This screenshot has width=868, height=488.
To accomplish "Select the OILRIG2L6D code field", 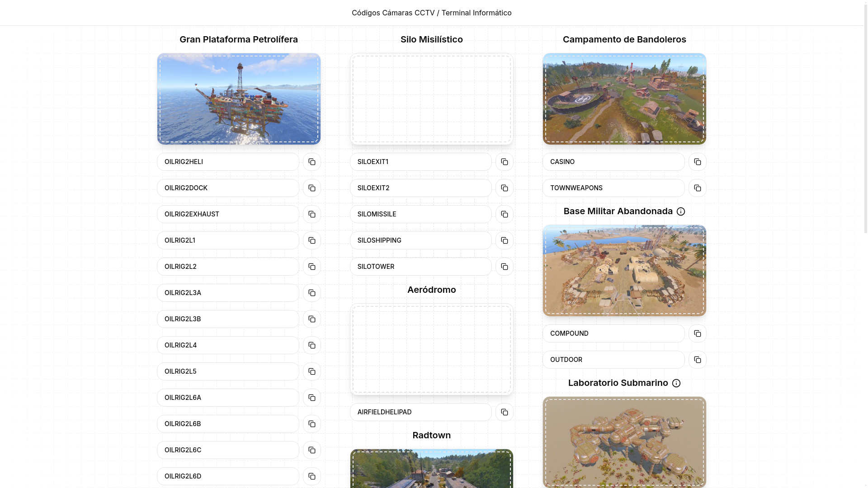I will click(228, 476).
